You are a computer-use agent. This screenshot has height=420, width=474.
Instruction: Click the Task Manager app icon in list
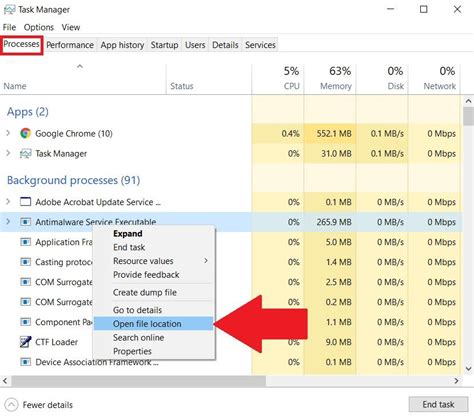25,154
